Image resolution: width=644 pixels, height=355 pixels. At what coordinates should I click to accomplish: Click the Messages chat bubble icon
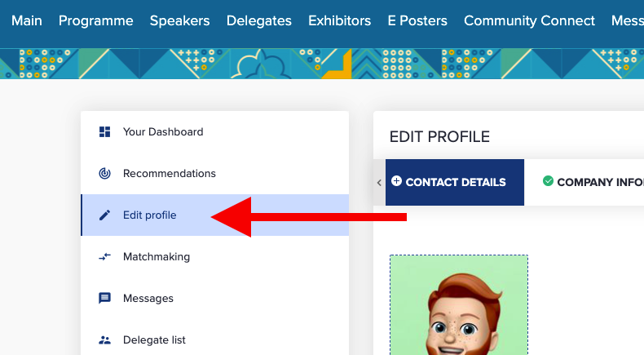[104, 298]
